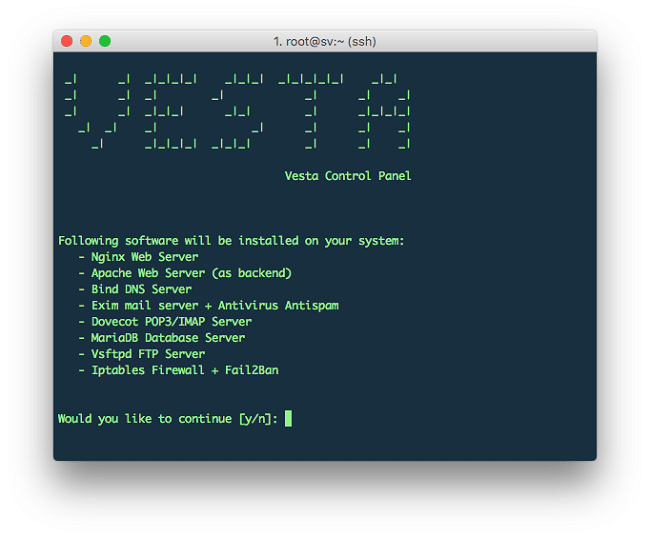Select the 'Iptables Firewall + Fail2Ban' line
The height and width of the screenshot is (537, 650).
(185, 370)
